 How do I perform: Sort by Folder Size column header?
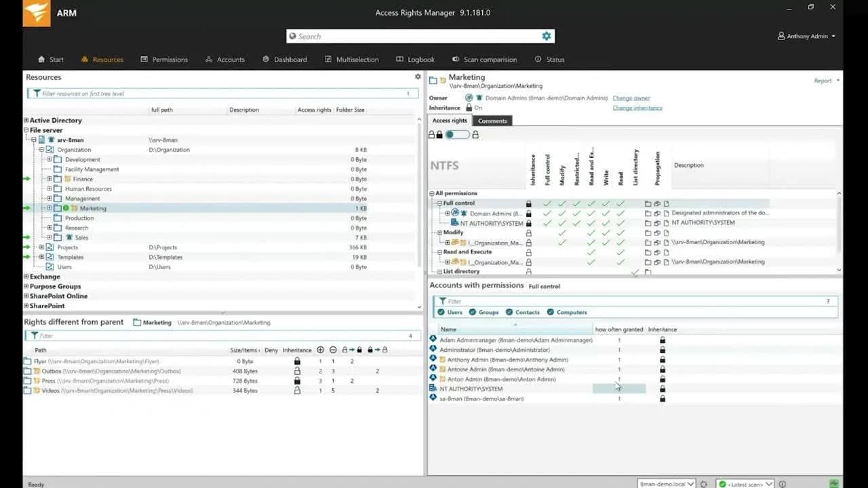[x=350, y=110]
